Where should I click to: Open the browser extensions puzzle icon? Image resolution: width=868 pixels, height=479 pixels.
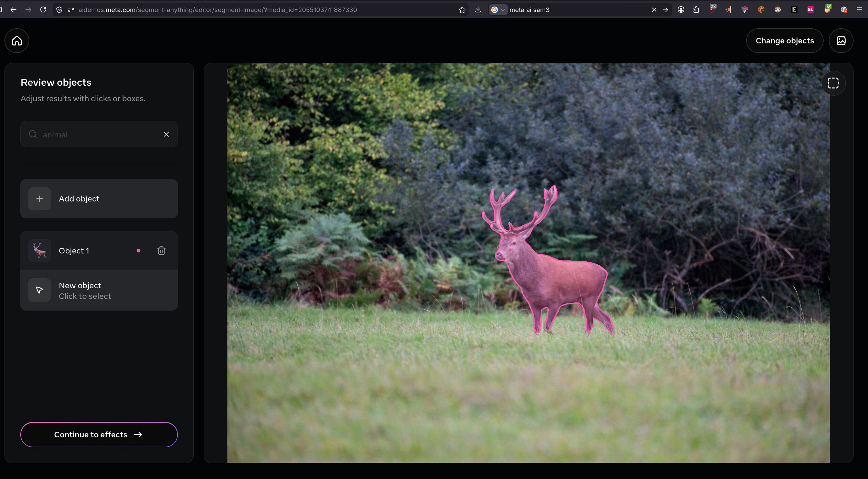click(x=696, y=10)
